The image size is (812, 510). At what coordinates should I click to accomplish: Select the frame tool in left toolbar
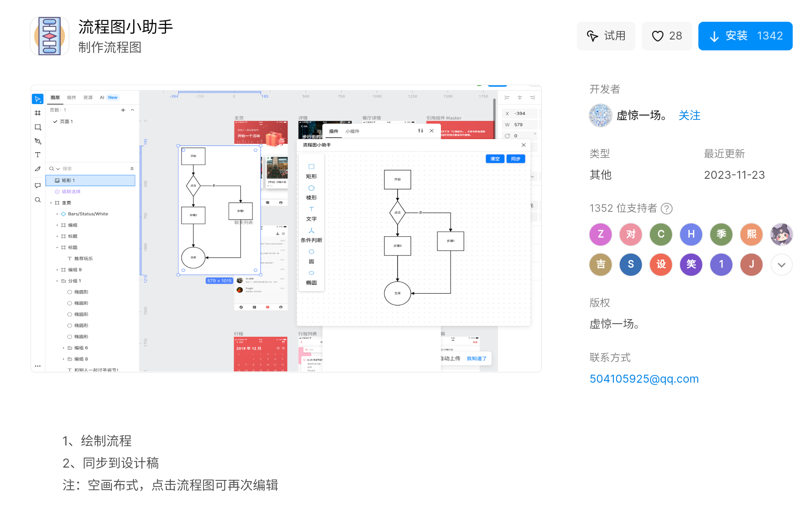click(x=38, y=113)
